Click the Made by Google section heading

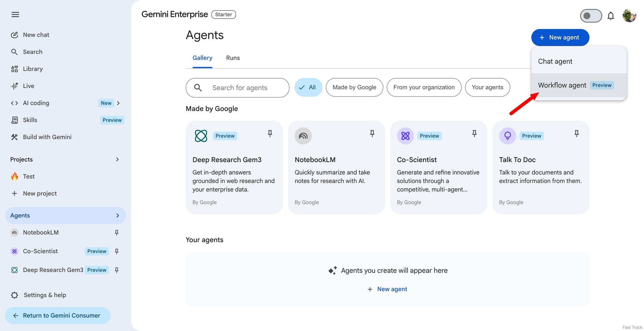pyautogui.click(x=212, y=109)
